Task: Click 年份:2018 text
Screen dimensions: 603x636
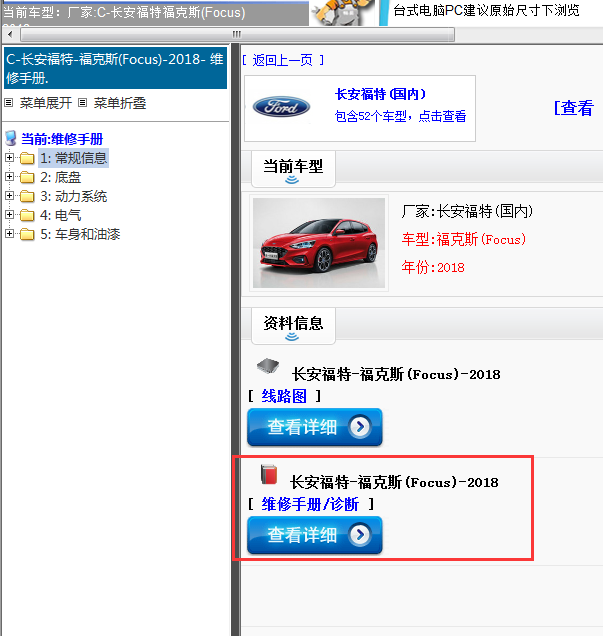Action: [433, 267]
